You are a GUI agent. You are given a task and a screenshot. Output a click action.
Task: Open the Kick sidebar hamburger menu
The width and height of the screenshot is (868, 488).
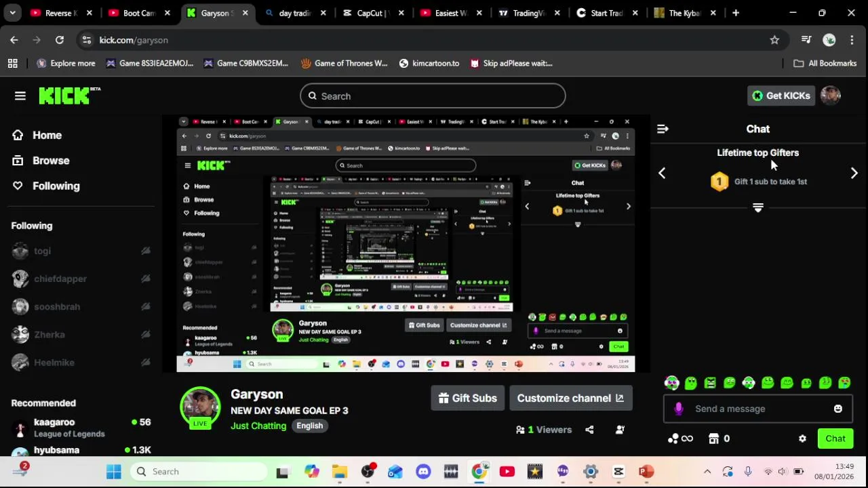(x=20, y=96)
